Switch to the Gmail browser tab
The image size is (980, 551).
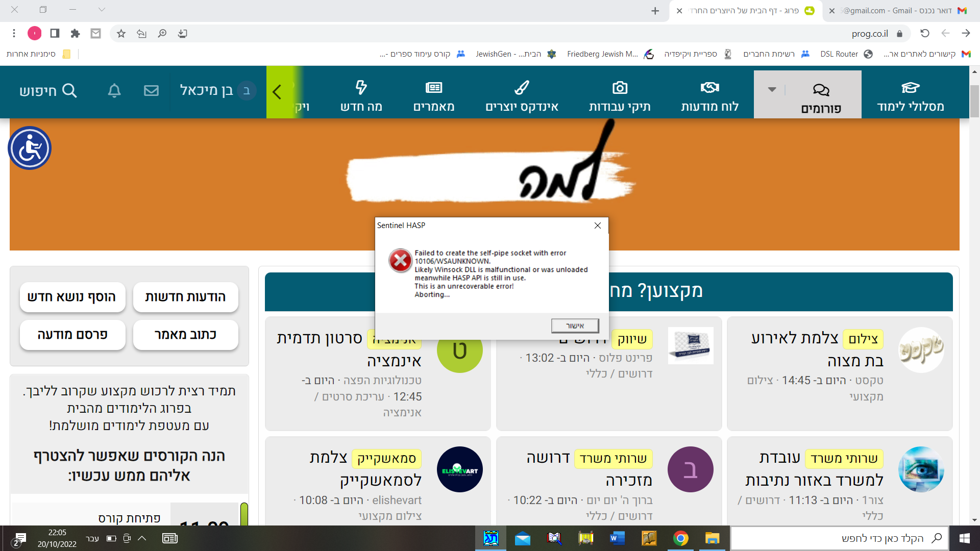(898, 11)
